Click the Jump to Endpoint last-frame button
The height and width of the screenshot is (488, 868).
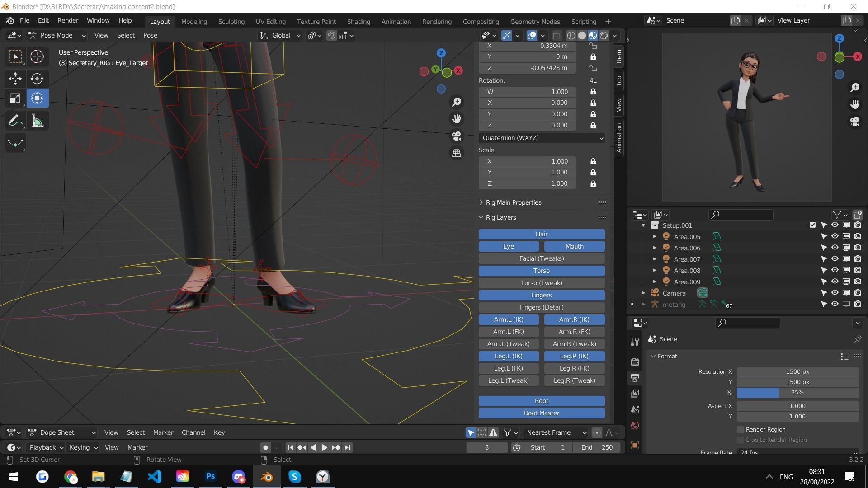point(347,447)
